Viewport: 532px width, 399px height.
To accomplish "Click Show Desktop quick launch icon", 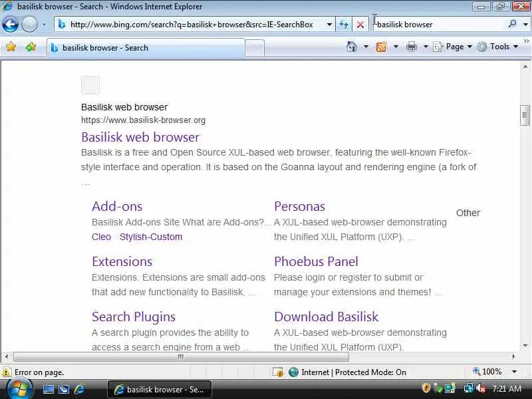I will coord(48,389).
